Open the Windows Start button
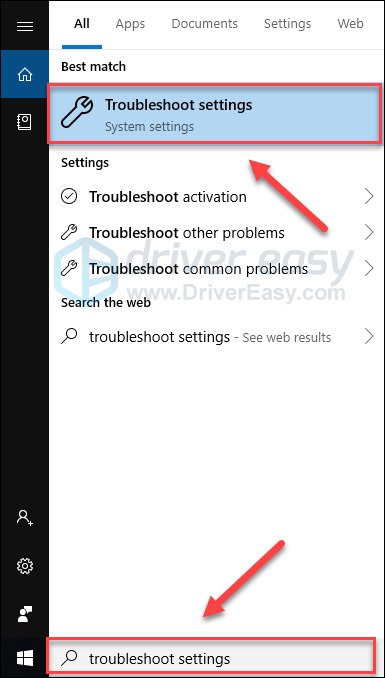 (x=25, y=659)
